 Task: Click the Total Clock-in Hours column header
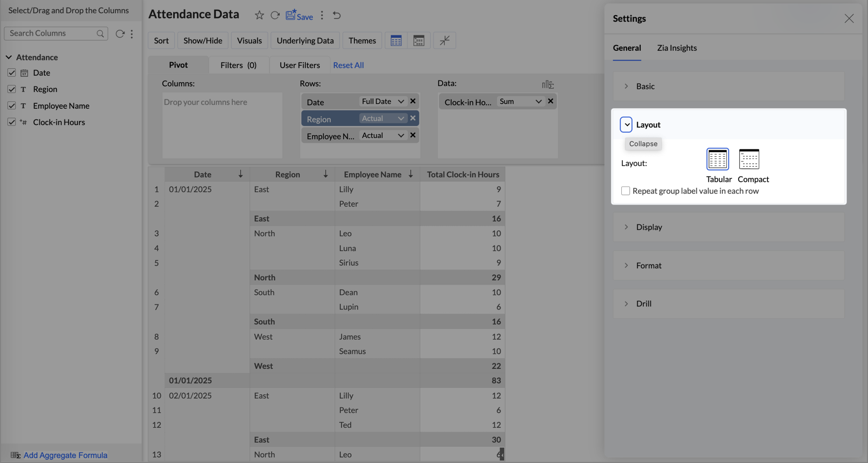pos(463,174)
